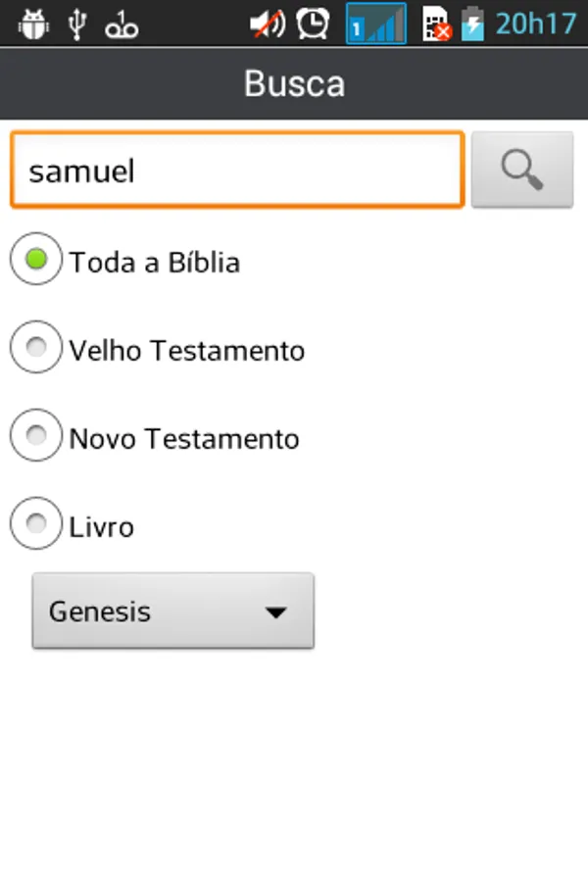Tap the Novo Testamento label text

tap(183, 438)
